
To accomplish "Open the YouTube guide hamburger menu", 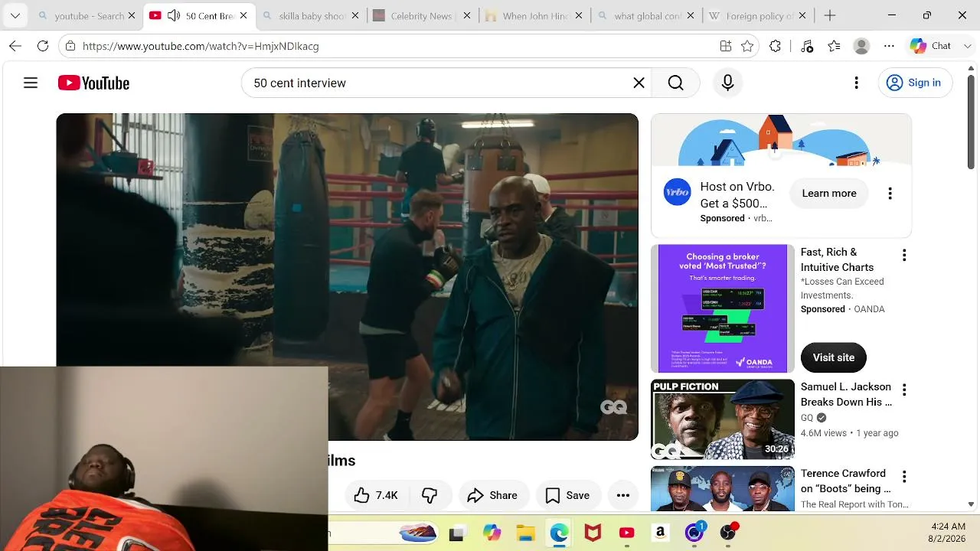I will (x=31, y=83).
